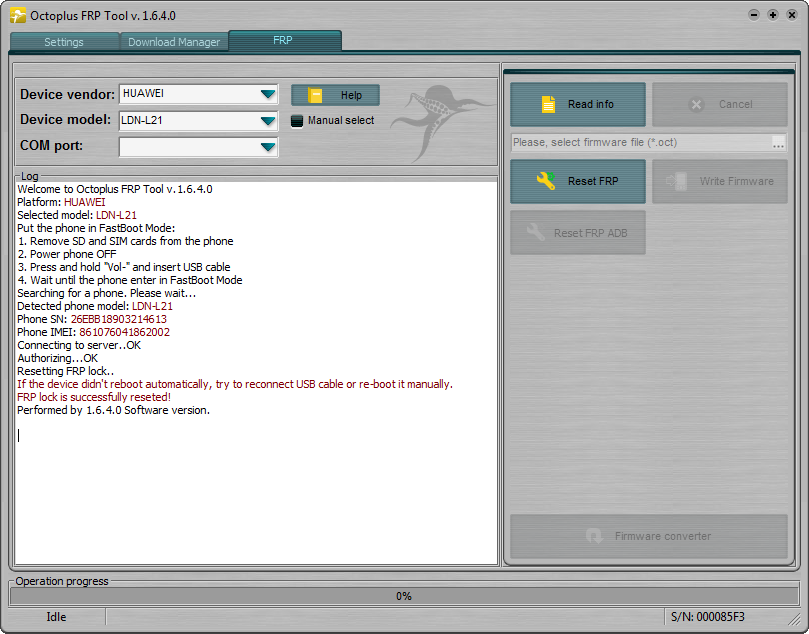This screenshot has height=634, width=809.
Task: Click the S/N: 000085F3 status text
Action: point(707,617)
